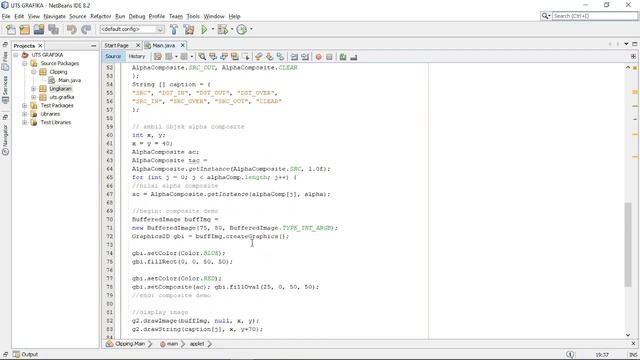This screenshot has width=640, height=360.
Task: Expand the uts.grafika package node
Action: (34, 97)
